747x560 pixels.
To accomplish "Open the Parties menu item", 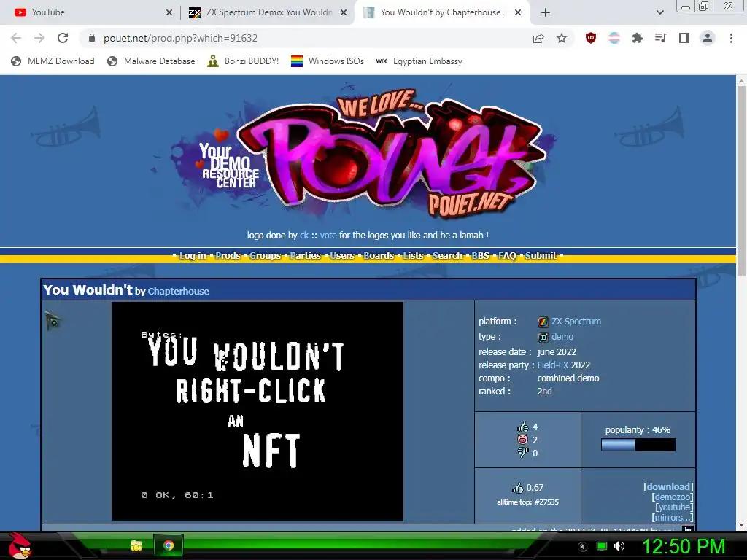I will 306,256.
